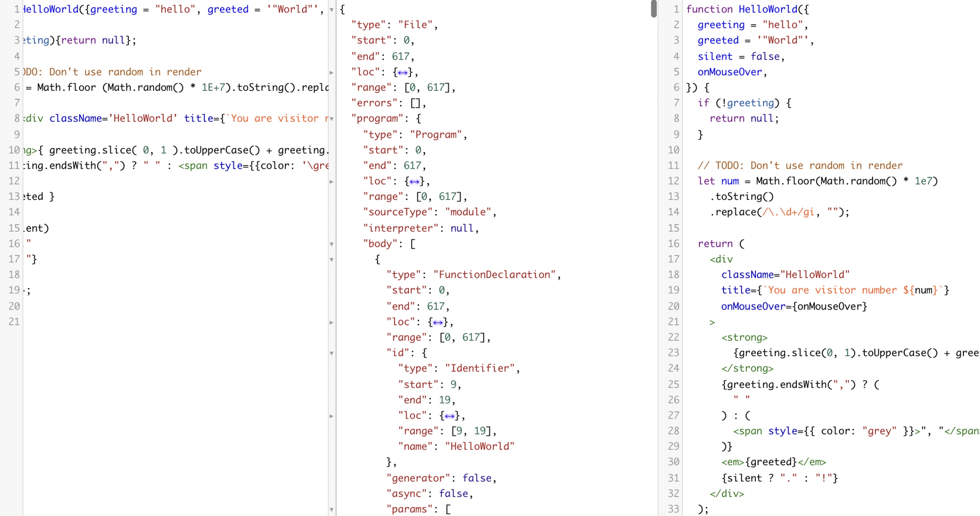Click "FunctionDeclaration" type value in AST
The height and width of the screenshot is (516, 980).
pos(494,275)
